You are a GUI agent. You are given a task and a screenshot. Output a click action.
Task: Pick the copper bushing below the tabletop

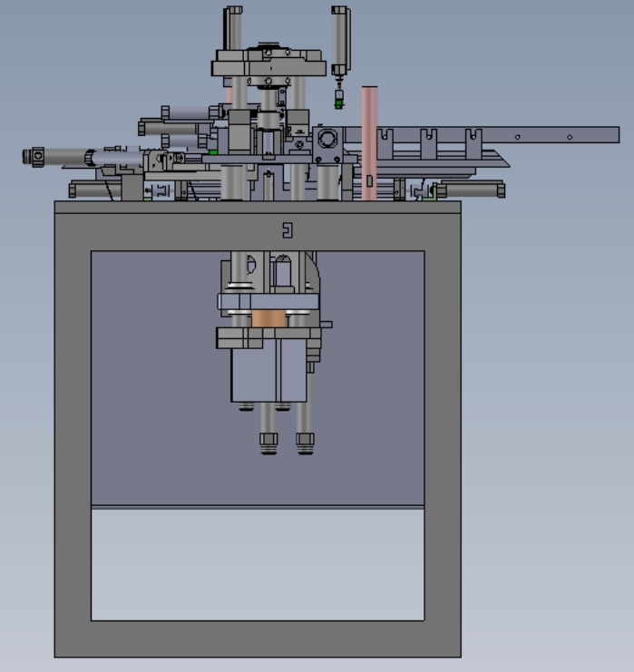(268, 319)
